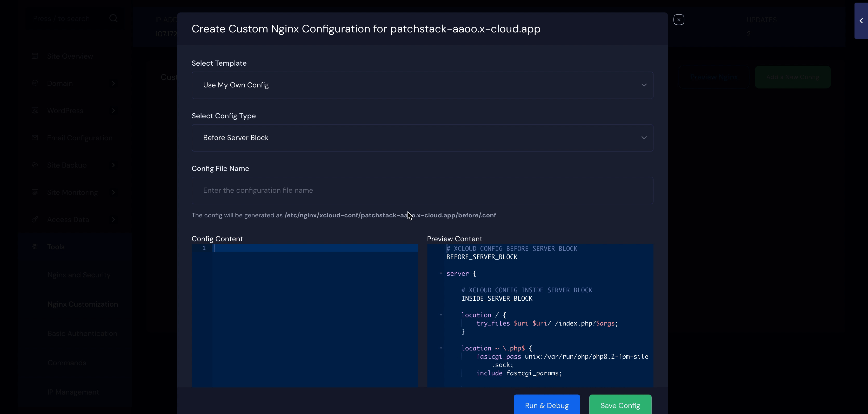This screenshot has width=868, height=414.
Task: Click the WordPress sidebar icon
Action: 35,111
